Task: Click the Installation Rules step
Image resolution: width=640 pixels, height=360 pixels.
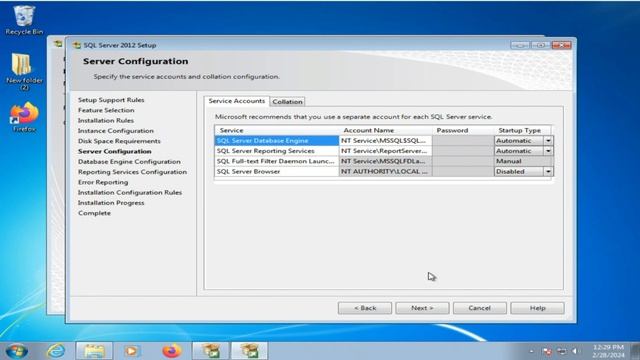Action: click(106, 120)
